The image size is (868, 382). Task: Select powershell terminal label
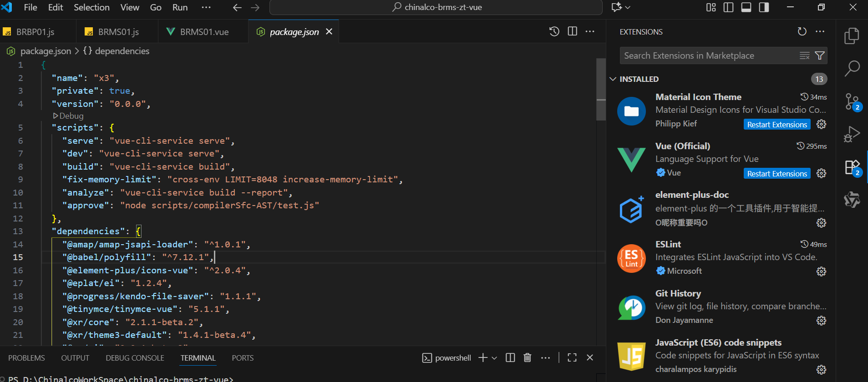(447, 358)
